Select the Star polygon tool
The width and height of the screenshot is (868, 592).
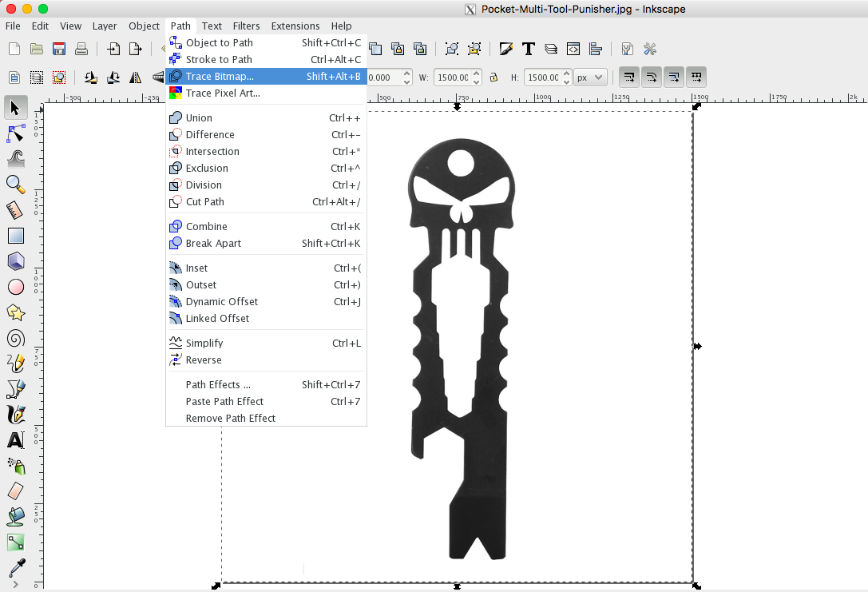coord(15,313)
